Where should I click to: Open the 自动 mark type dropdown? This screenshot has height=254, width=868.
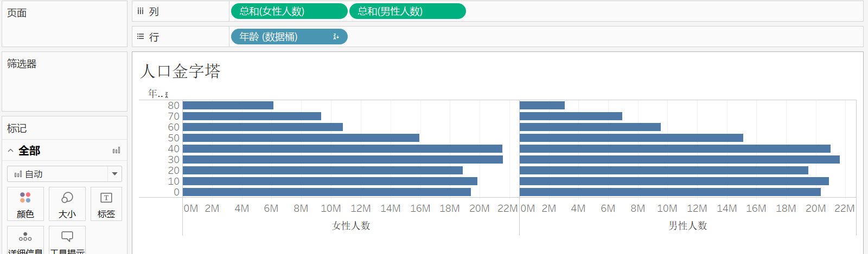click(65, 174)
